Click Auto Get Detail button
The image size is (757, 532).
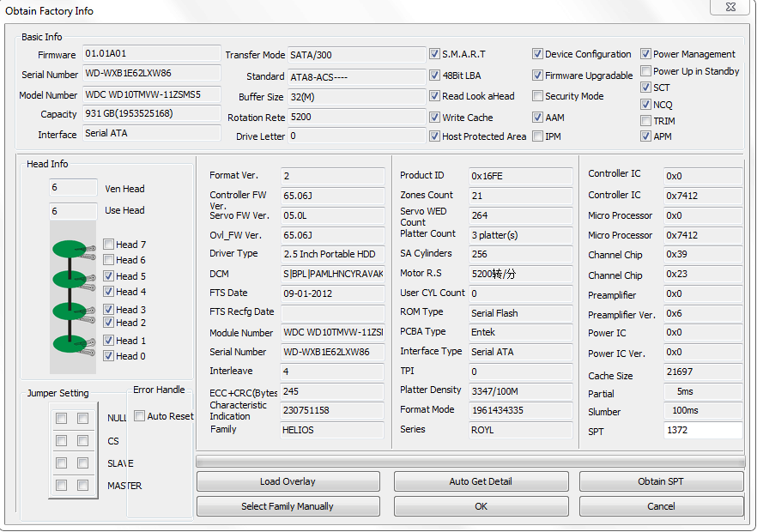pyautogui.click(x=481, y=481)
